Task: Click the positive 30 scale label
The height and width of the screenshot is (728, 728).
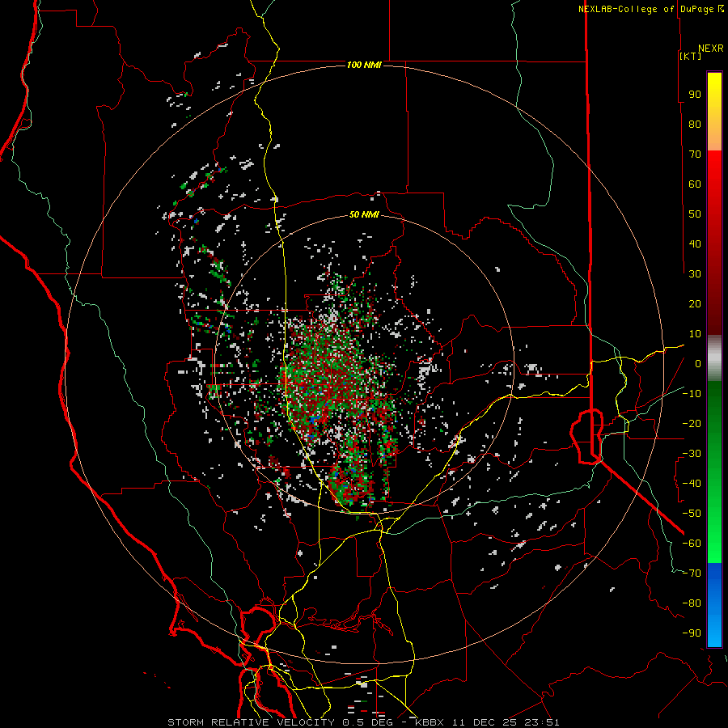Action: coord(695,274)
